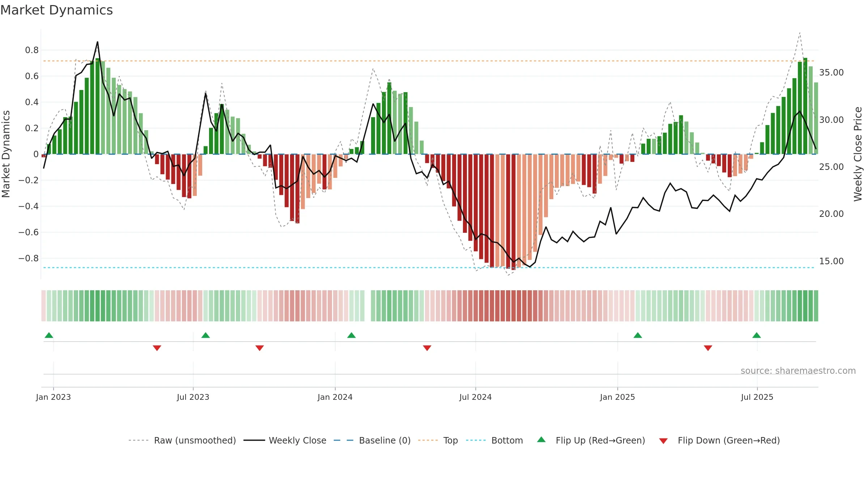This screenshot has height=488, width=868.
Task: Click the red triangle icon in the legend
Action: pos(663,441)
